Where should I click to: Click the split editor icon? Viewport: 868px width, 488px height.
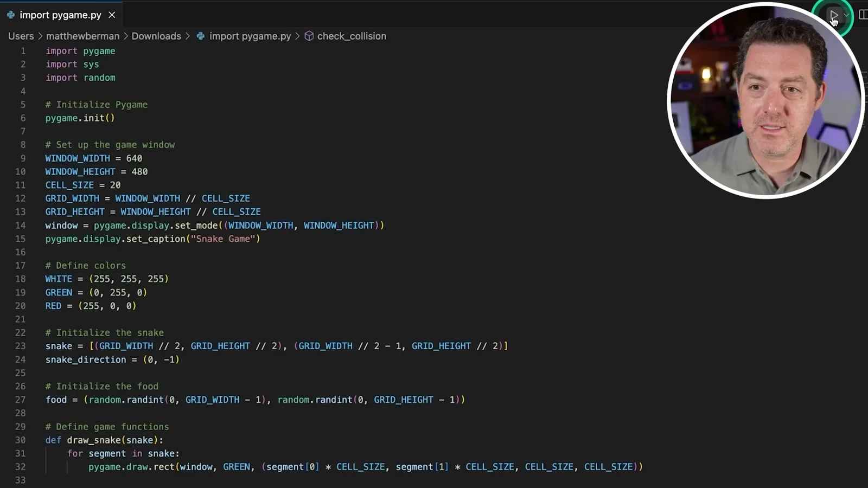(863, 15)
